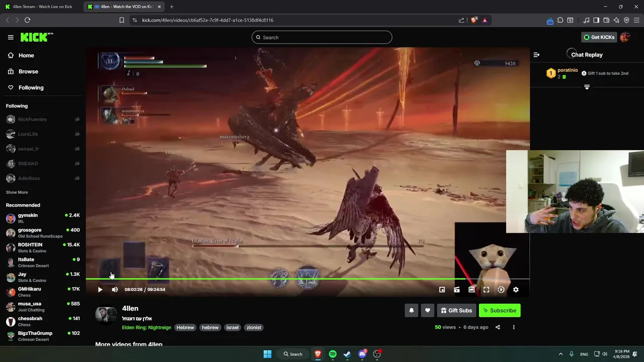Open Spotify from the taskbar
Screen dimensions: 644x362
pos(333,354)
